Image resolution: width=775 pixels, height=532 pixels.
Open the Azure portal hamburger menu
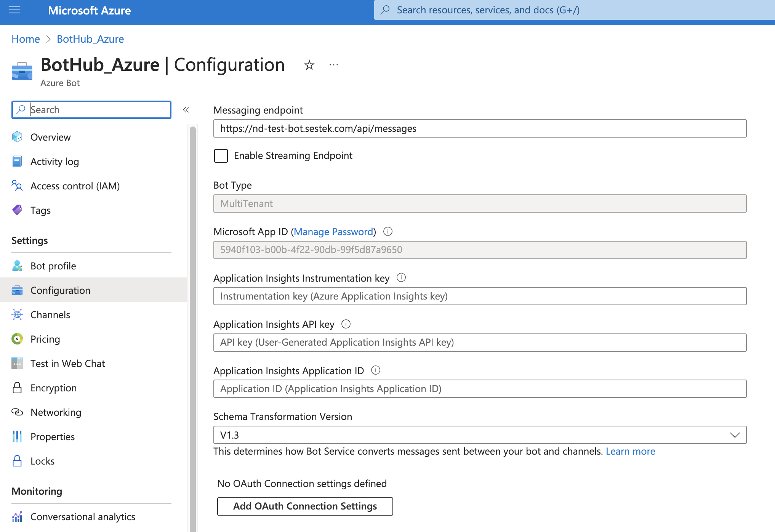click(x=14, y=10)
